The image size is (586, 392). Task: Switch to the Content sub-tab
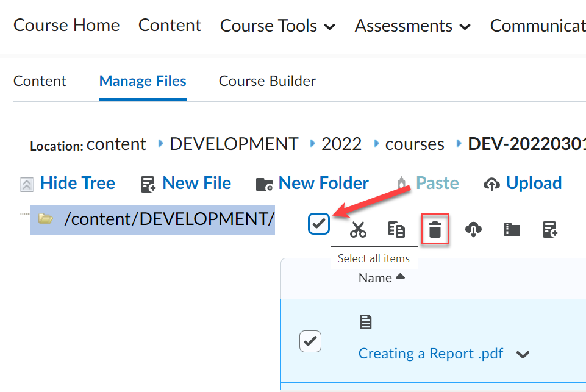40,81
